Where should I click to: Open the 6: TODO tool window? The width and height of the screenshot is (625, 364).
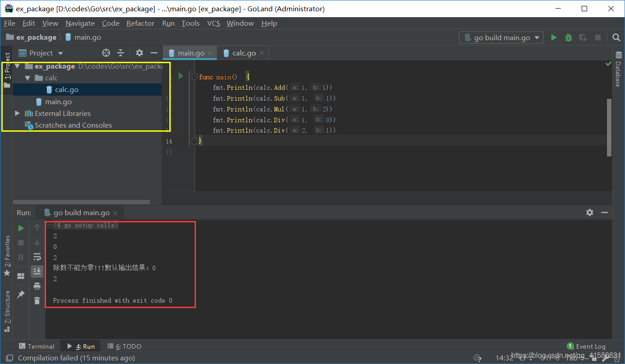pos(124,346)
